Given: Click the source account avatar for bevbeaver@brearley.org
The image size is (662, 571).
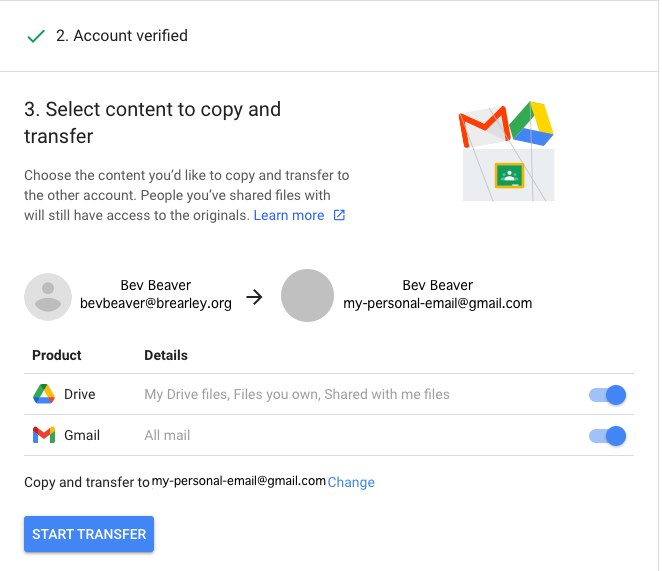Looking at the screenshot, I should click(x=48, y=297).
